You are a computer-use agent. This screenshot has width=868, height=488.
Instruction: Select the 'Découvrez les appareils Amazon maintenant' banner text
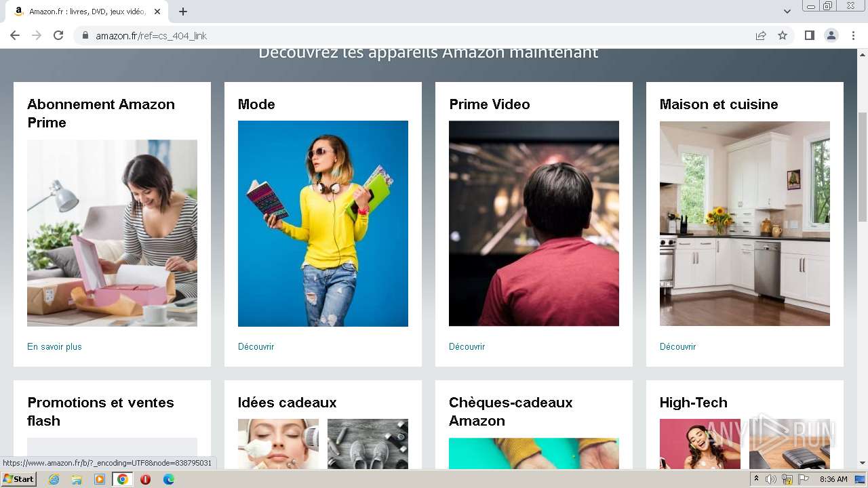pyautogui.click(x=429, y=53)
